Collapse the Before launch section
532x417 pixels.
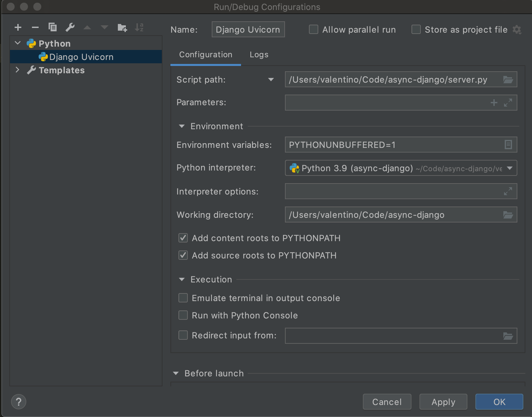click(x=176, y=373)
